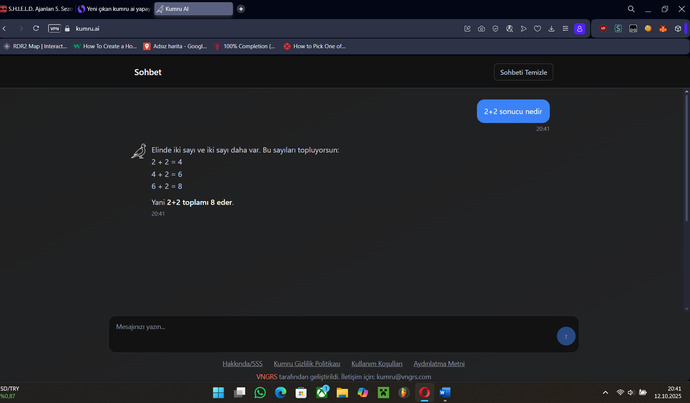Open the RDR2 Map bookmark

coord(35,46)
